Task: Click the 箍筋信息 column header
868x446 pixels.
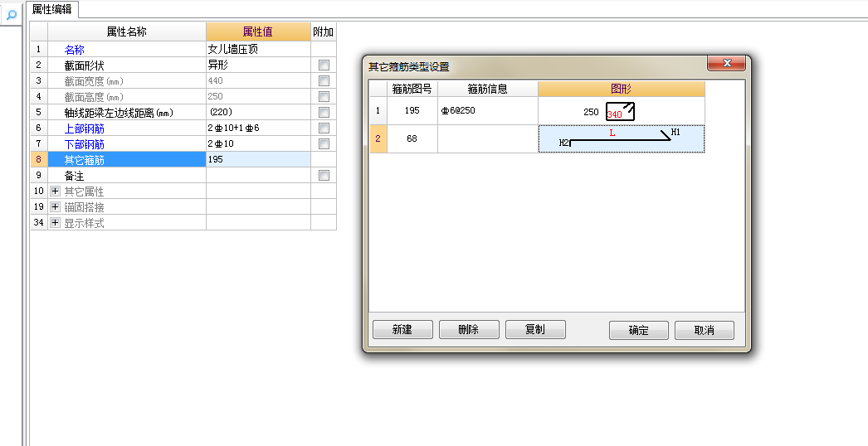Action: 488,89
